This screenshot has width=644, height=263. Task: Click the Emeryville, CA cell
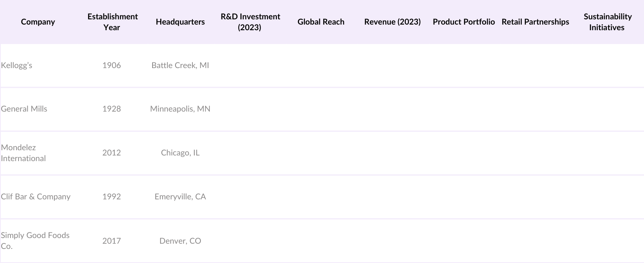180,197
